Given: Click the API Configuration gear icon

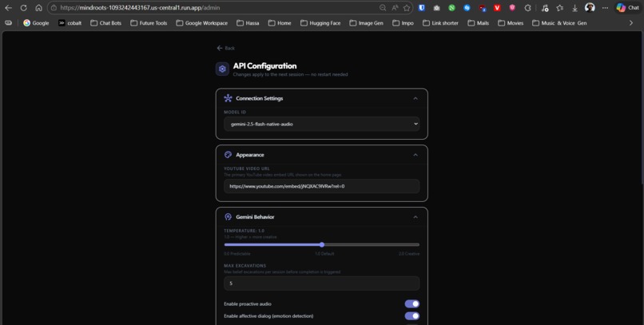Looking at the screenshot, I should 222,69.
